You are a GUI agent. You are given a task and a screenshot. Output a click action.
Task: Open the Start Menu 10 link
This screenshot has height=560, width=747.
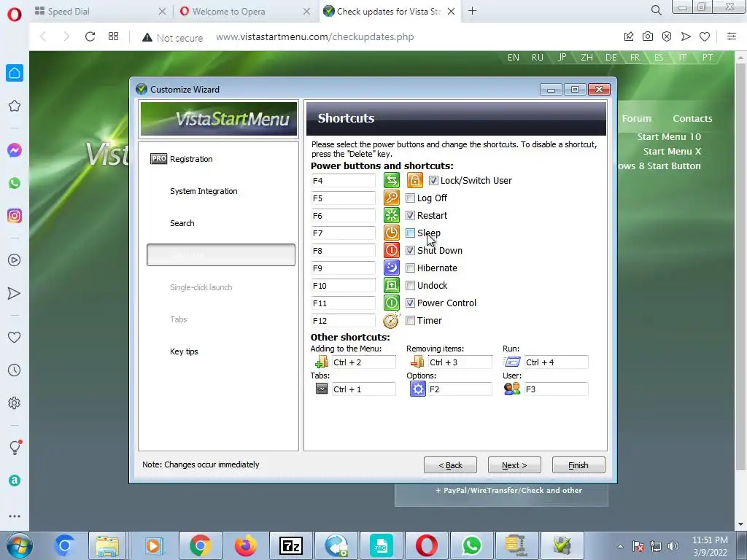[669, 136]
